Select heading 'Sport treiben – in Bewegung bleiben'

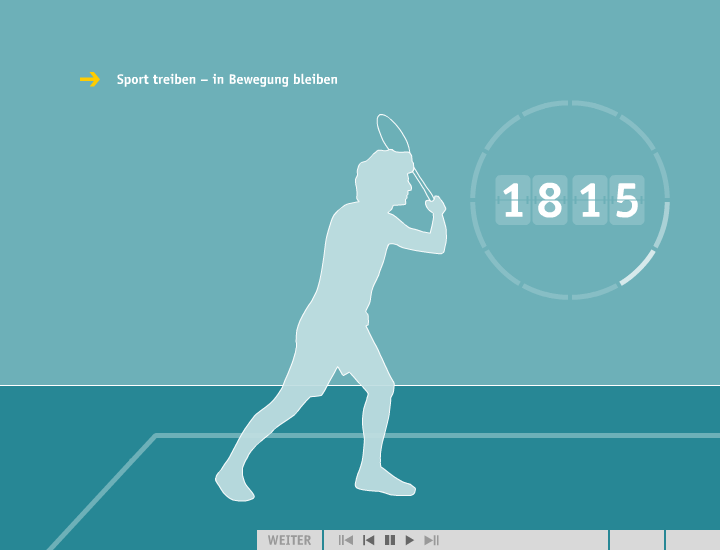click(x=227, y=79)
